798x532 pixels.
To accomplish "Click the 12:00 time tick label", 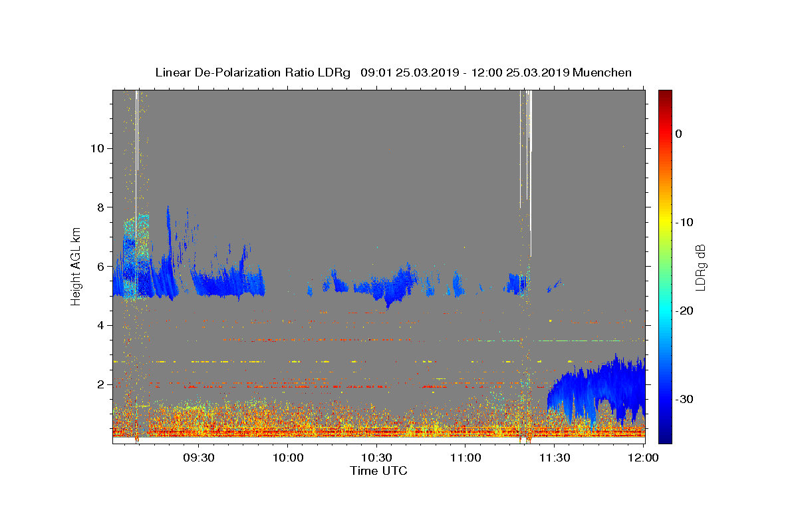I will point(643,458).
